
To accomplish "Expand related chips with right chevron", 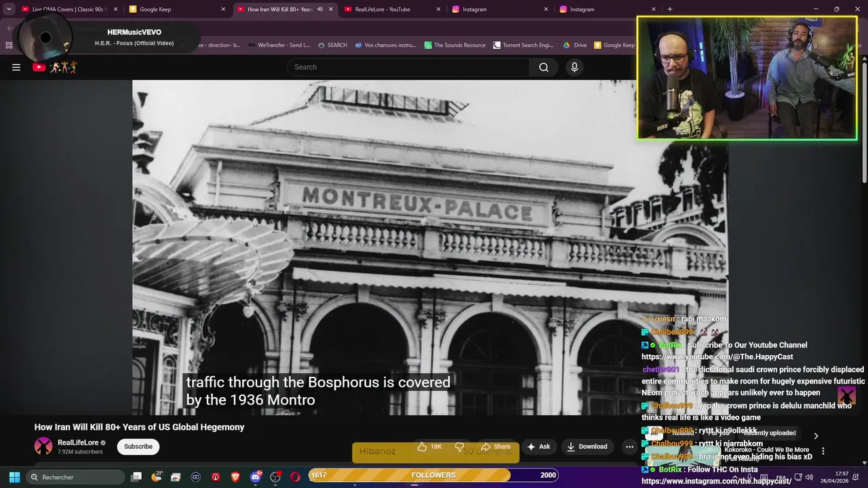I will [x=816, y=436].
